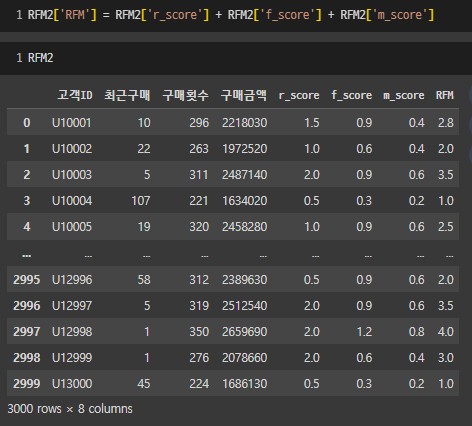Click purchase amount 2078660

point(245,358)
